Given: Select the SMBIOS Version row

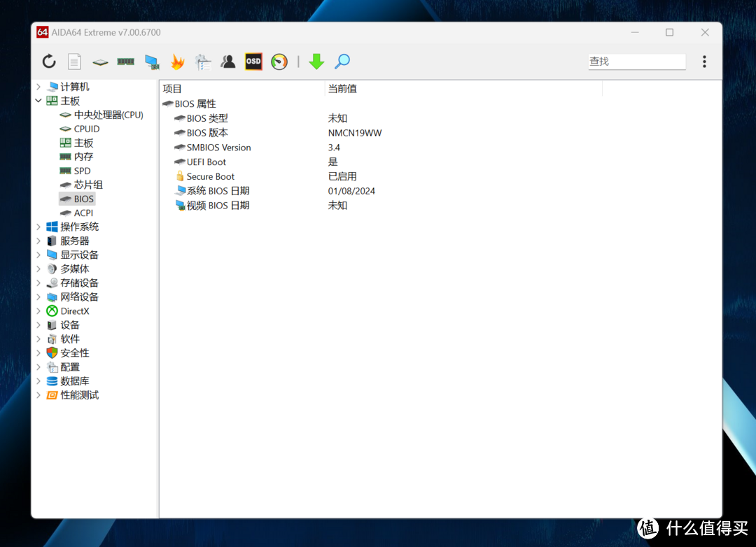Looking at the screenshot, I should [213, 148].
